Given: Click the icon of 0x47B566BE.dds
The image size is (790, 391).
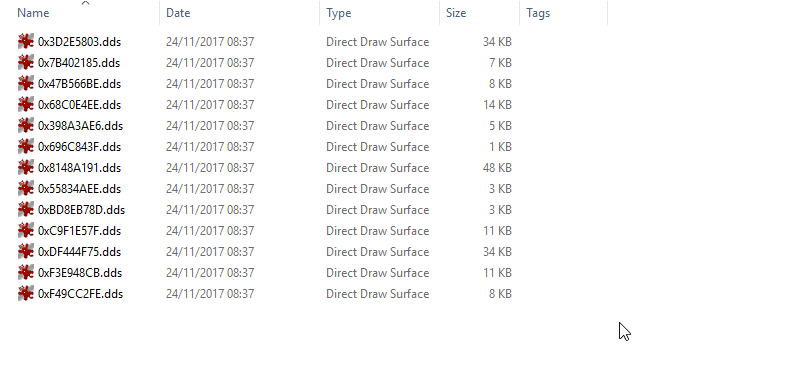Looking at the screenshot, I should pos(26,84).
